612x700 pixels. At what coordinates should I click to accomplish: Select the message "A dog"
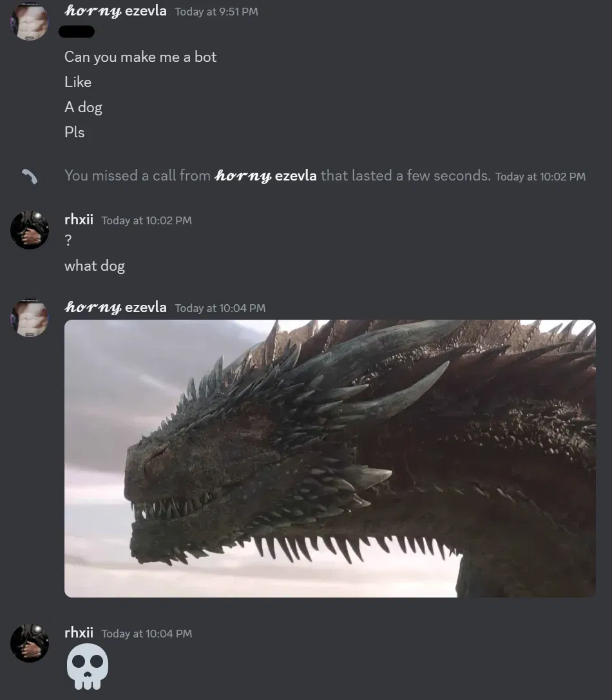83,107
